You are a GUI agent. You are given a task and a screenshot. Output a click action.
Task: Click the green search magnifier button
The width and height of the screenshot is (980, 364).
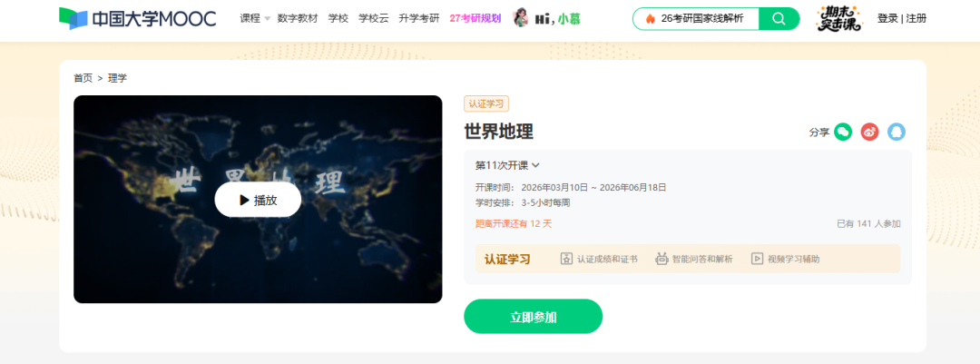pyautogui.click(x=779, y=19)
